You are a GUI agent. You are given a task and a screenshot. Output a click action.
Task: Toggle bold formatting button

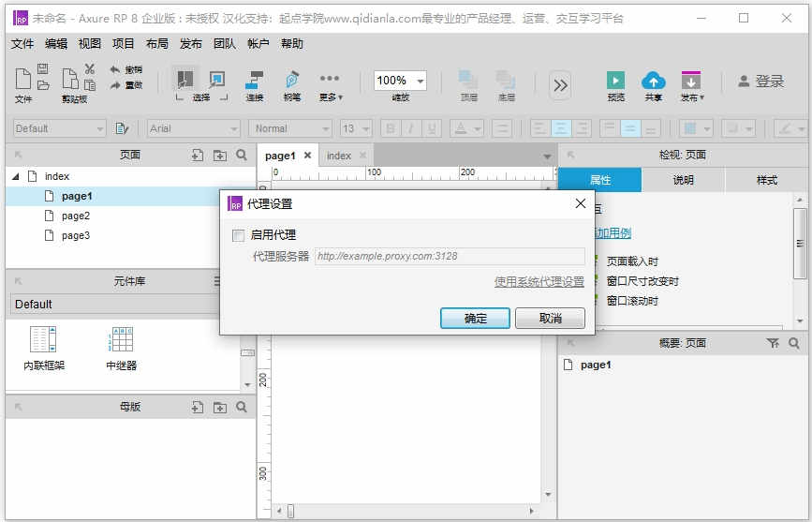coord(391,128)
